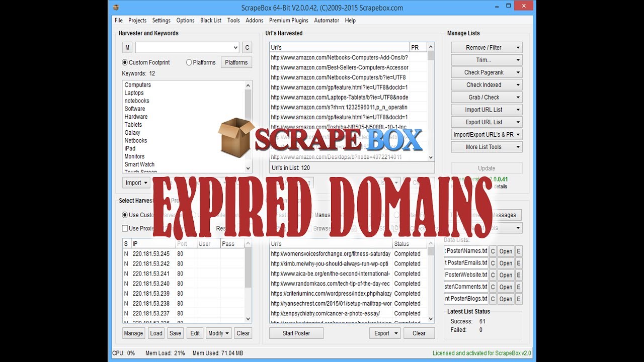This screenshot has height=362, width=644.
Task: Open the Remove / Filter dropdown
Action: 487,48
